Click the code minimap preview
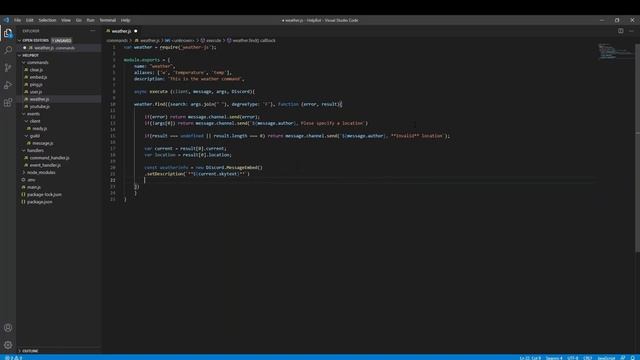This screenshot has height=360, width=640. [x=616, y=51]
